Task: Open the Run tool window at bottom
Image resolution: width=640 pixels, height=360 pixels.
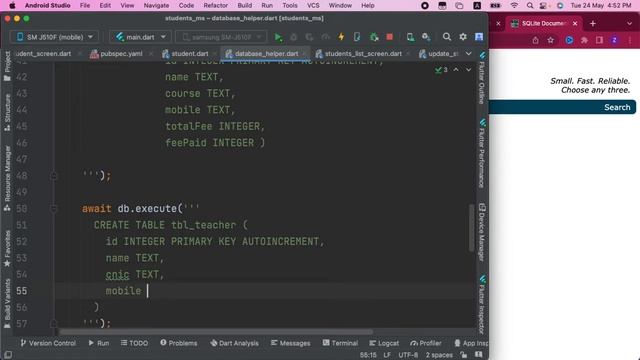Action: pyautogui.click(x=99, y=343)
